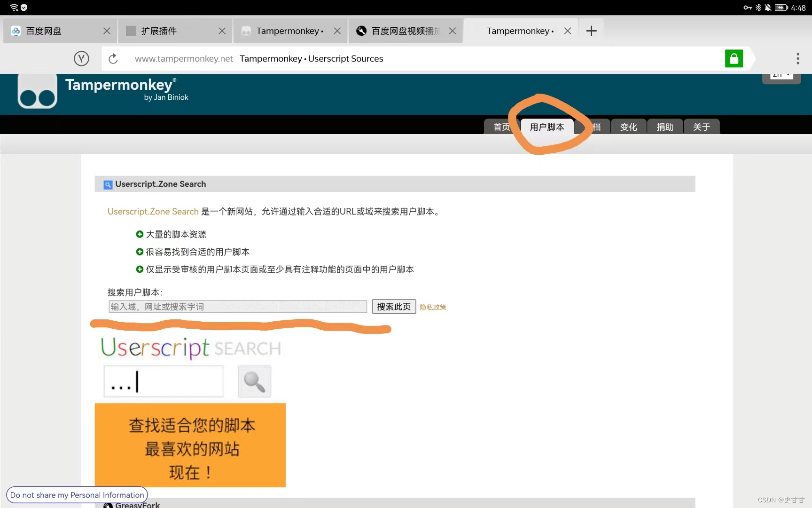Viewport: 812px width, 508px height.
Task: Open the 变化 navigation tab
Action: (x=628, y=127)
